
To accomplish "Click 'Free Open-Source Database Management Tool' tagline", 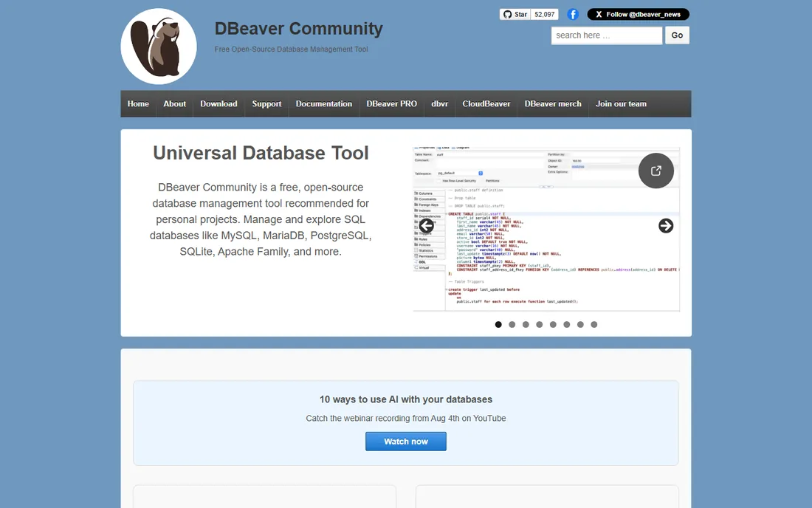I will click(291, 49).
